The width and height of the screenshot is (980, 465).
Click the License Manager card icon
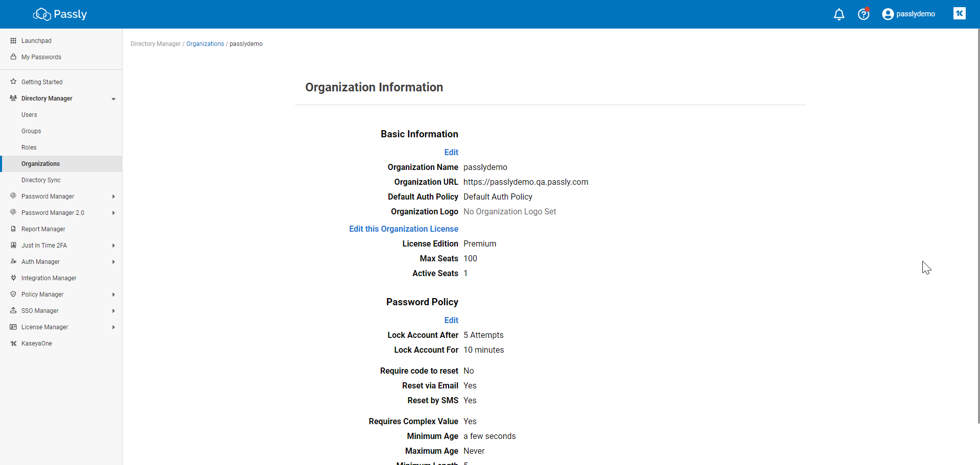coord(13,327)
